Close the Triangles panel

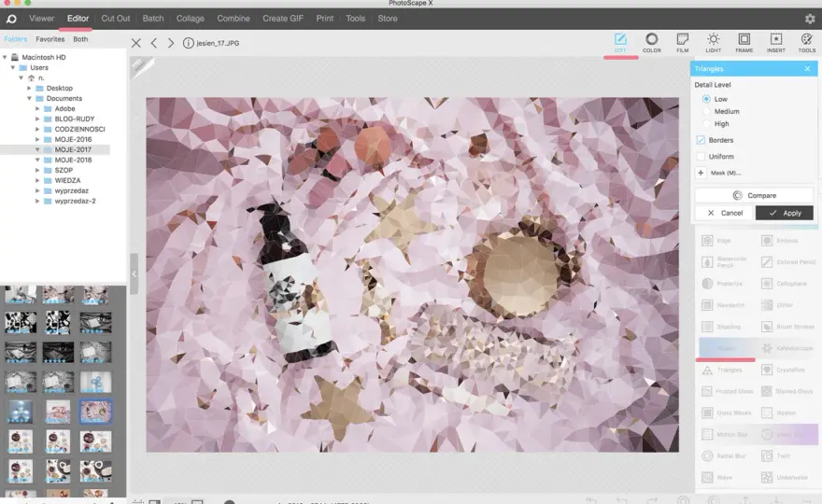pos(807,69)
